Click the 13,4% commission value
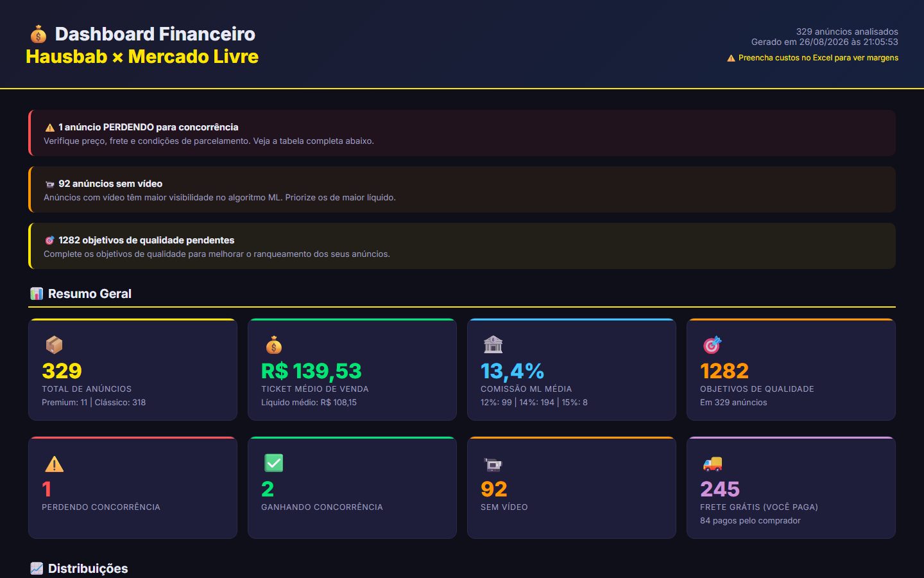The height and width of the screenshot is (578, 924). coord(512,371)
